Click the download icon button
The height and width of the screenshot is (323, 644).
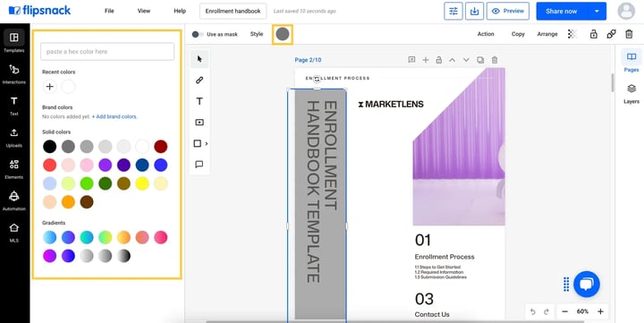(x=474, y=11)
